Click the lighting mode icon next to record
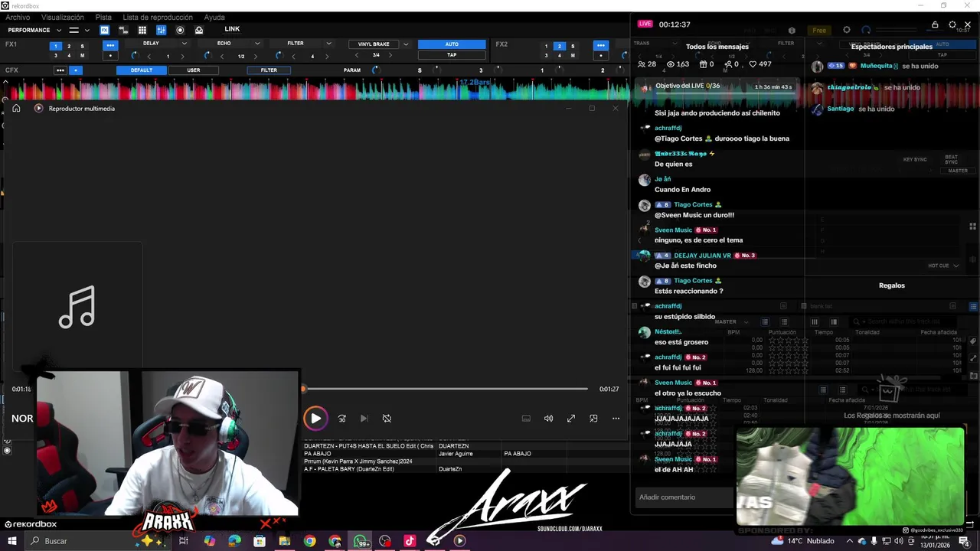 point(199,30)
